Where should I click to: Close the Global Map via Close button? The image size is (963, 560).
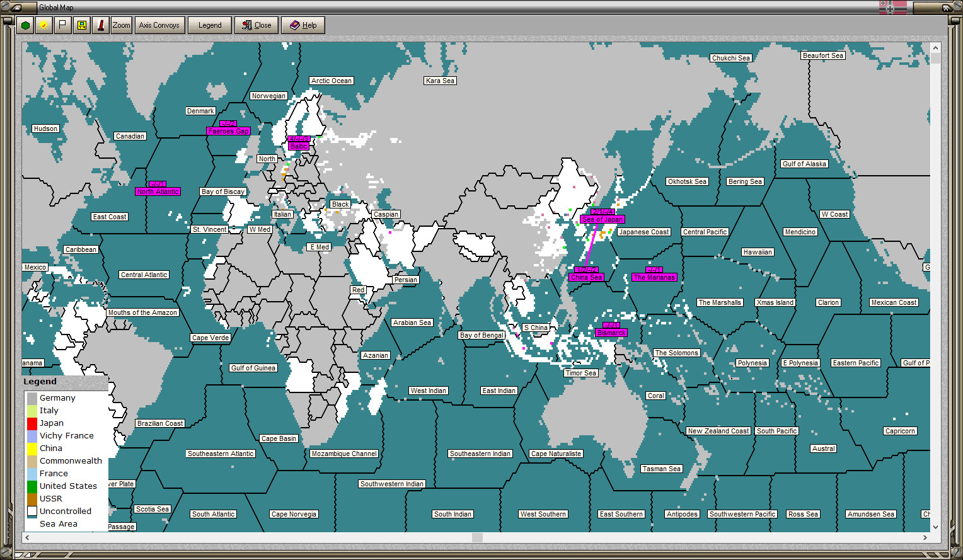tap(257, 25)
